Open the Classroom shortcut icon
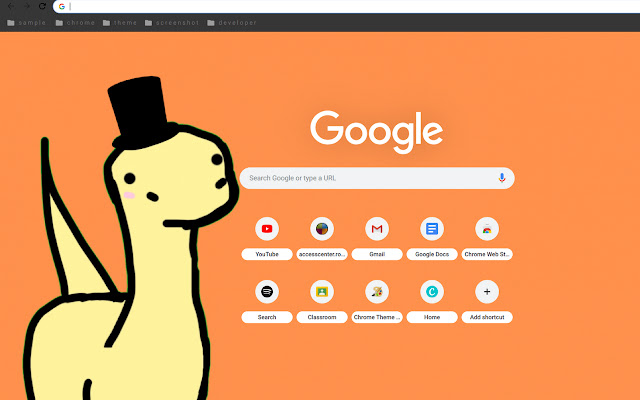 click(x=322, y=291)
